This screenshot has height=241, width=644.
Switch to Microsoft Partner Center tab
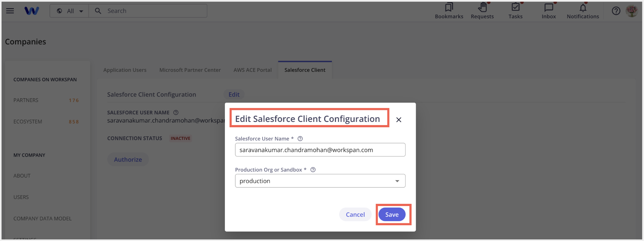pos(190,70)
